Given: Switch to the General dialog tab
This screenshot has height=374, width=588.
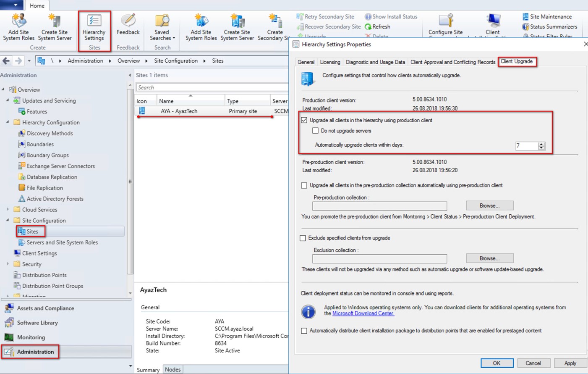Looking at the screenshot, I should click(x=306, y=62).
